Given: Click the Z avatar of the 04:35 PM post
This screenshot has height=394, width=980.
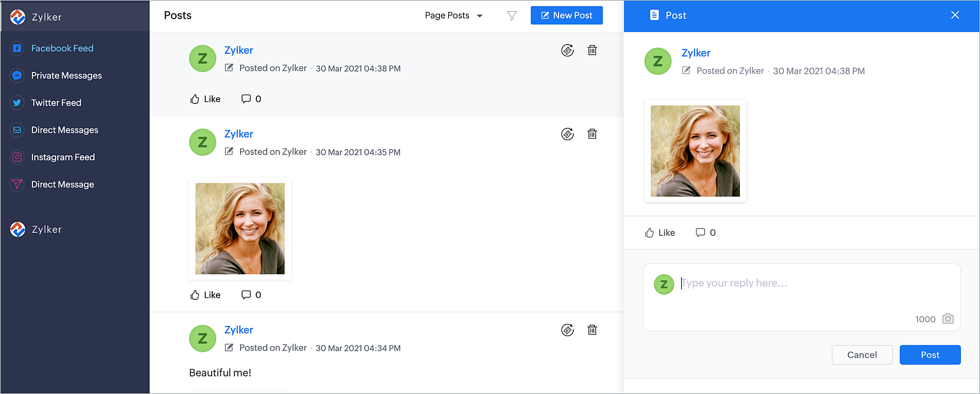Looking at the screenshot, I should click(x=202, y=143).
